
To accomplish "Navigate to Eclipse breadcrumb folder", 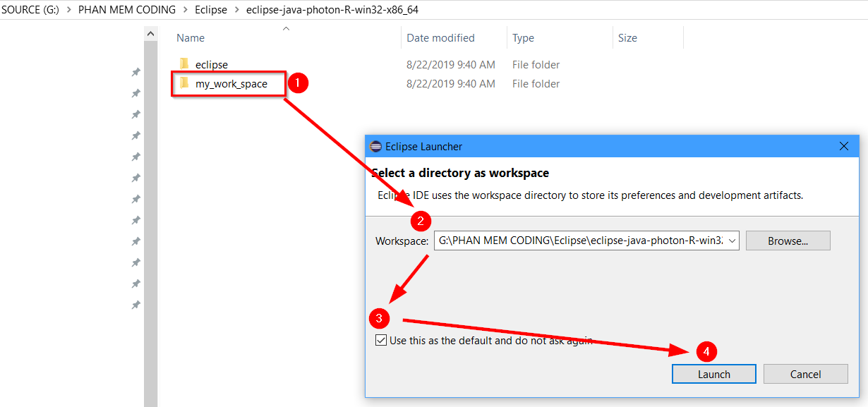I will click(211, 10).
